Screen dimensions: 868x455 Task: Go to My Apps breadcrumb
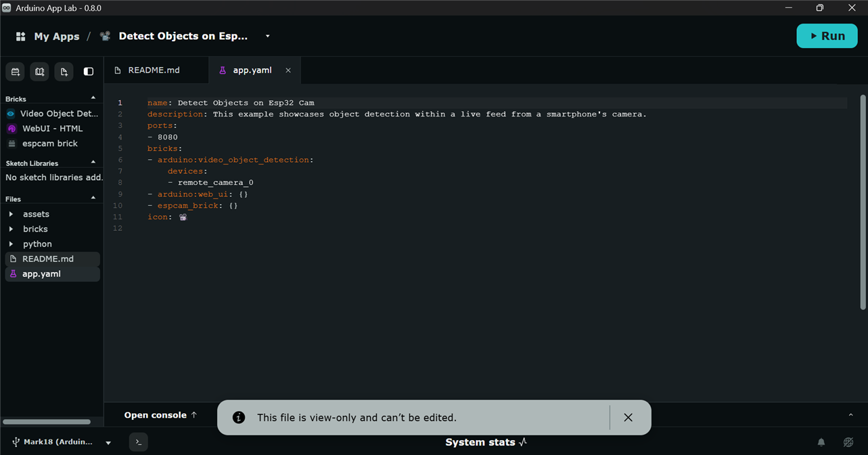pyautogui.click(x=57, y=37)
